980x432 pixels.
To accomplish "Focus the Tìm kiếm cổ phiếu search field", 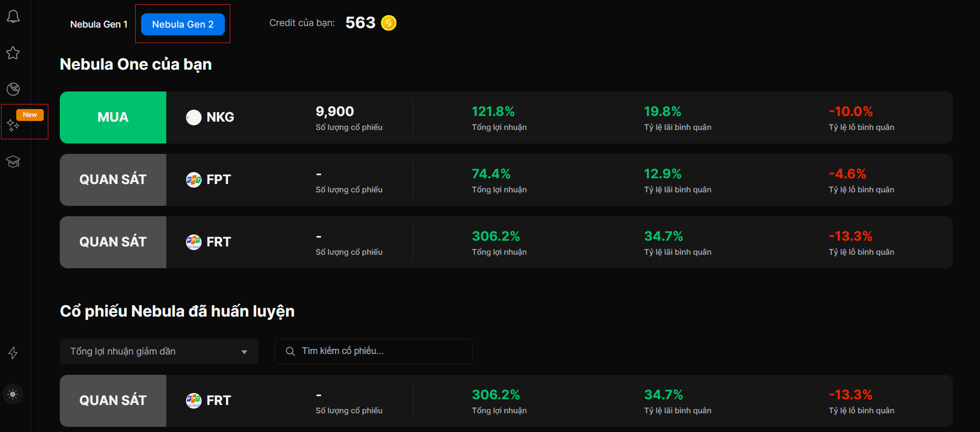I will tap(374, 351).
